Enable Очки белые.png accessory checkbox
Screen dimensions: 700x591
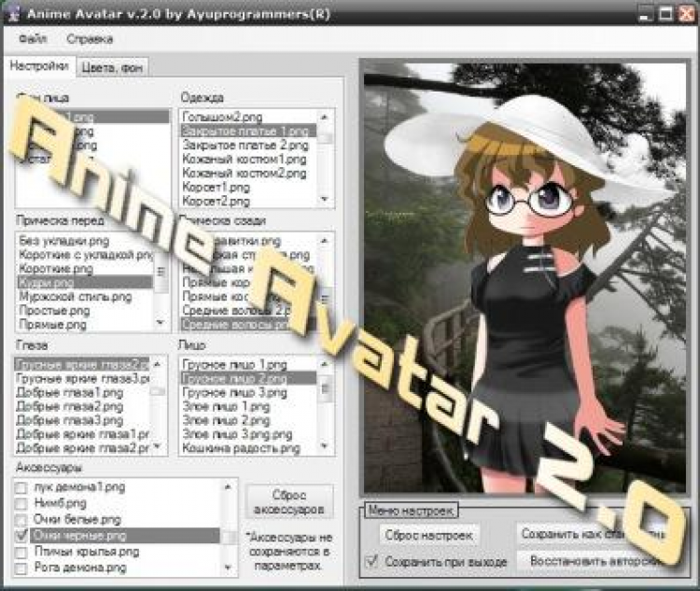point(21,520)
